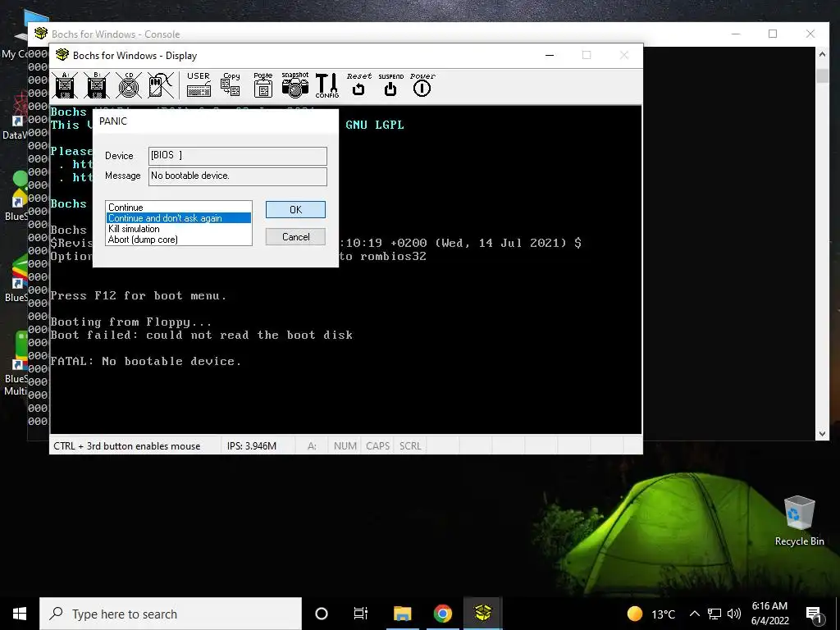The image size is (840, 630).
Task: Take a snapshot with the camera icon
Action: click(295, 84)
